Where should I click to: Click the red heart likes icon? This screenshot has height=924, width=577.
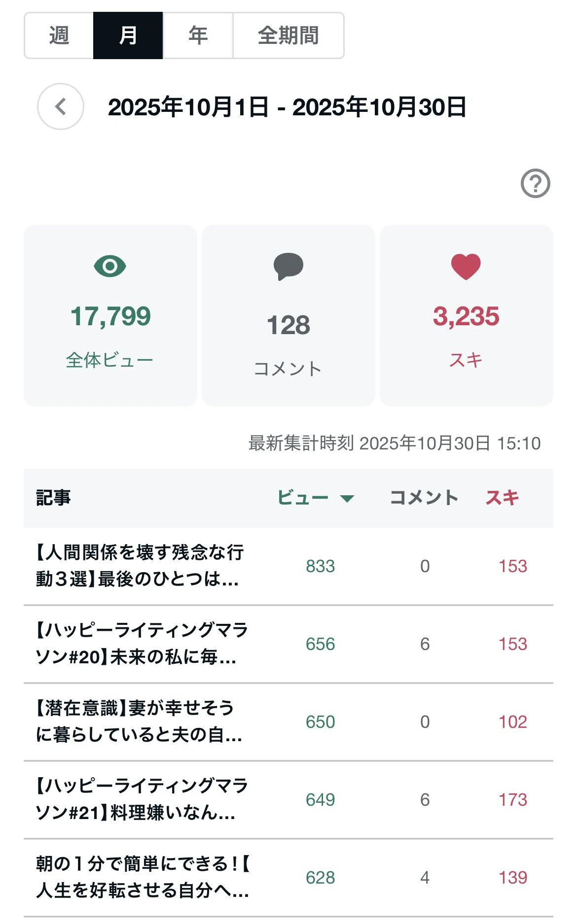(x=466, y=267)
